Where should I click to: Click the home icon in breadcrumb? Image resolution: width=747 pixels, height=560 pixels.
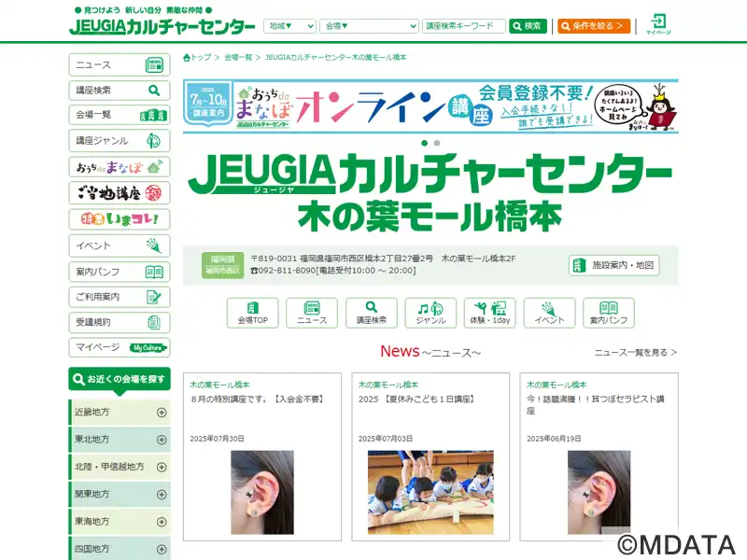pos(187,58)
